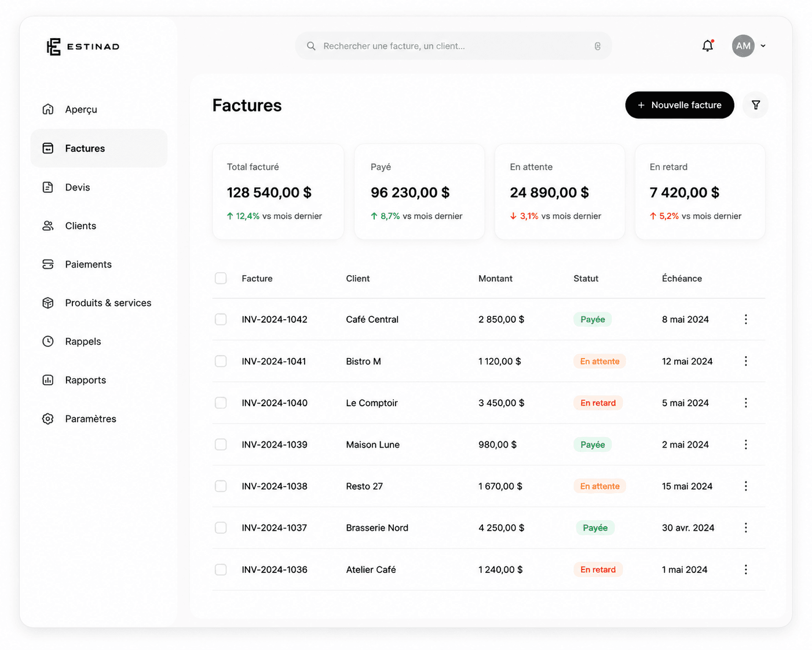Image resolution: width=812 pixels, height=650 pixels.
Task: Select Factures in sidebar menu
Action: tap(99, 148)
